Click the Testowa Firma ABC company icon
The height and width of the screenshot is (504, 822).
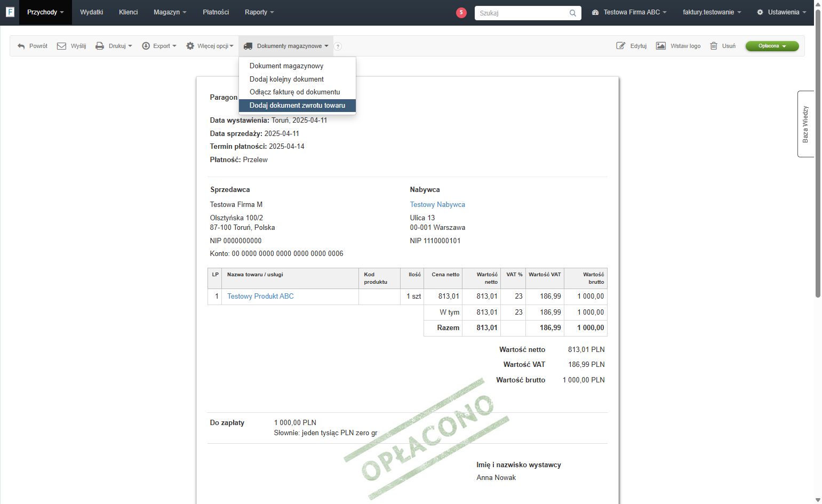(595, 12)
